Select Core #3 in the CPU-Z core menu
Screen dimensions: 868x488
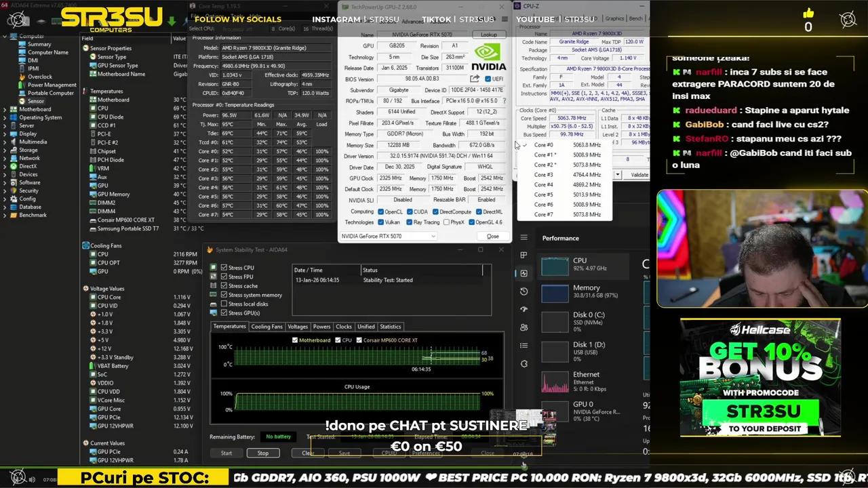[564, 175]
